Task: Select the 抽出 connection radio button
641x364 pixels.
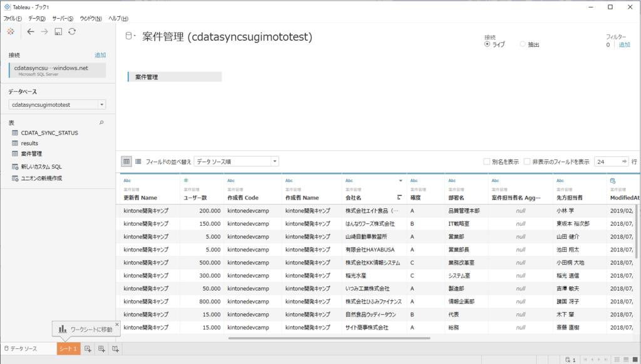Action: point(523,44)
